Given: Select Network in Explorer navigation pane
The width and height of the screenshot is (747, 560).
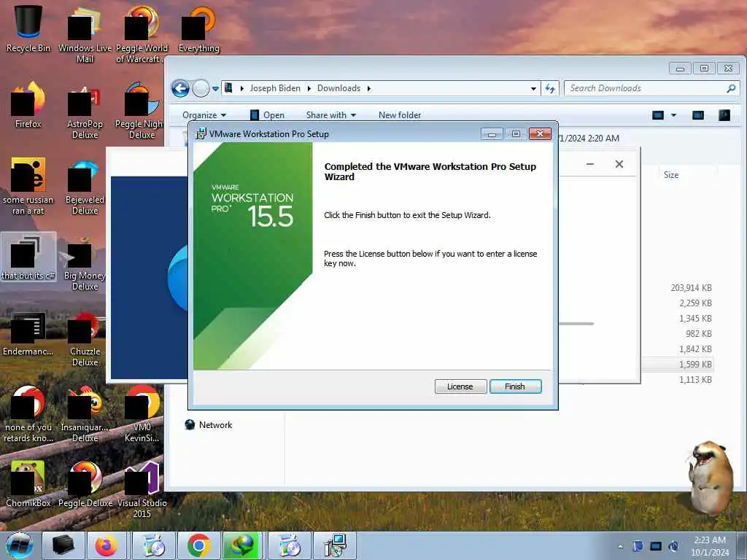Looking at the screenshot, I should click(209, 425).
